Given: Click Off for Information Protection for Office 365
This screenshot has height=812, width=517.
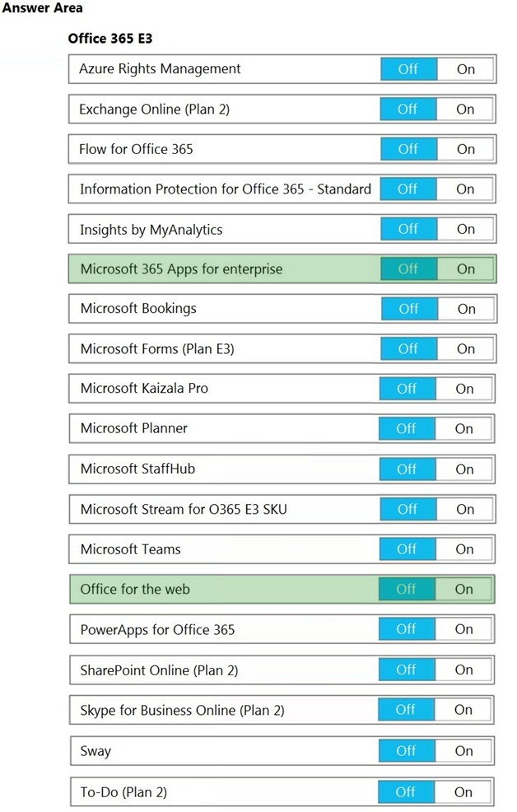Looking at the screenshot, I should (408, 189).
